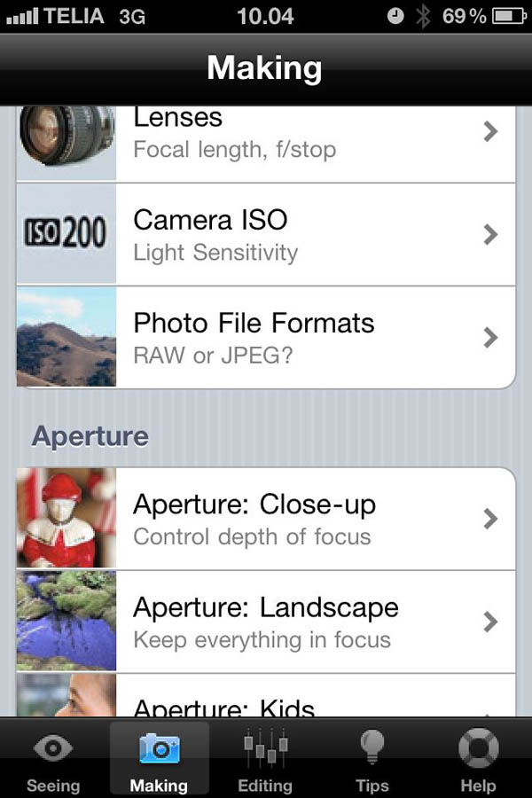This screenshot has height=798, width=532.
Task: Tap the hillside landscape thumbnail
Action: (x=66, y=338)
